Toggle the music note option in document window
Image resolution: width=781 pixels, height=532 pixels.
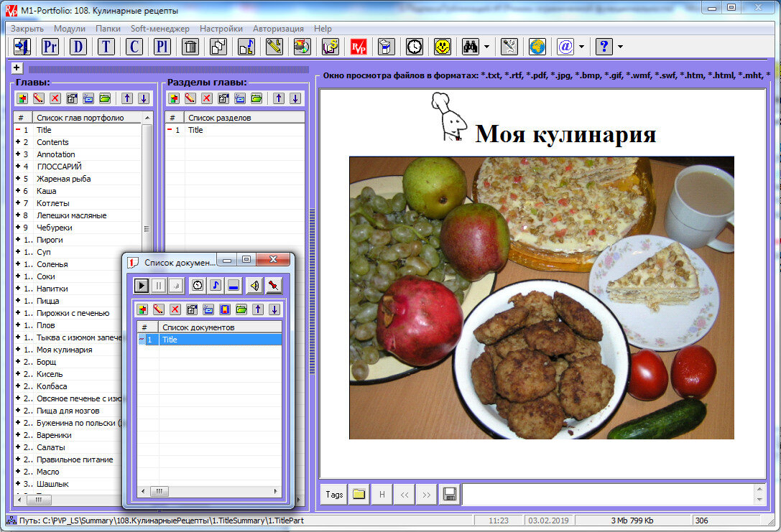(215, 285)
